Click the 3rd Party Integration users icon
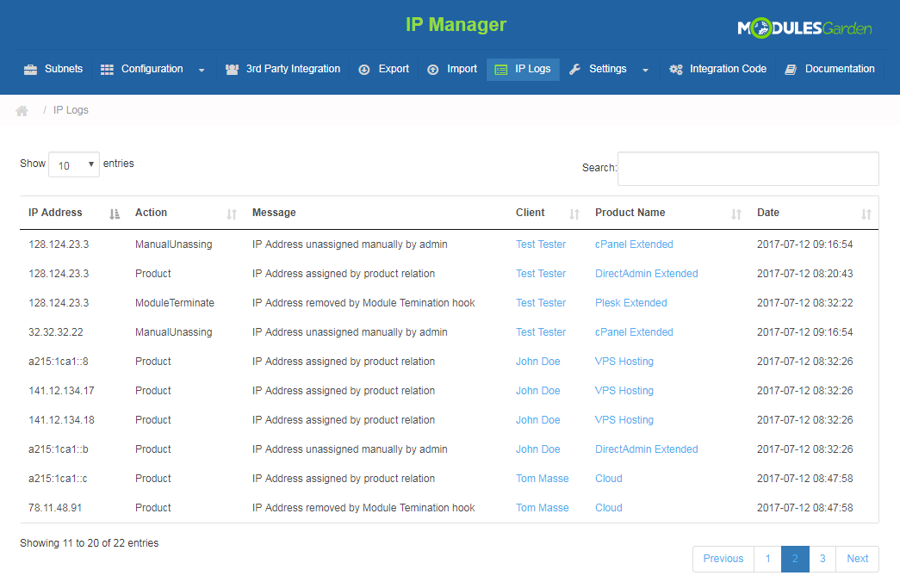 click(232, 70)
